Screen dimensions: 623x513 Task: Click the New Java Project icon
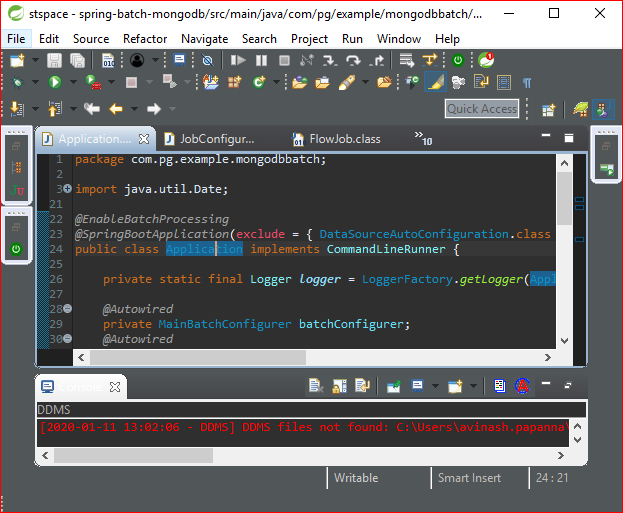[x=211, y=82]
